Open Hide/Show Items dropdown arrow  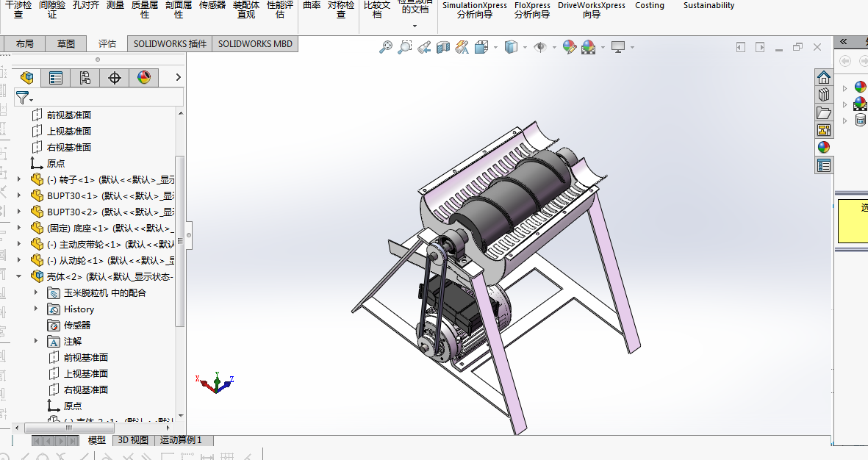coord(554,47)
